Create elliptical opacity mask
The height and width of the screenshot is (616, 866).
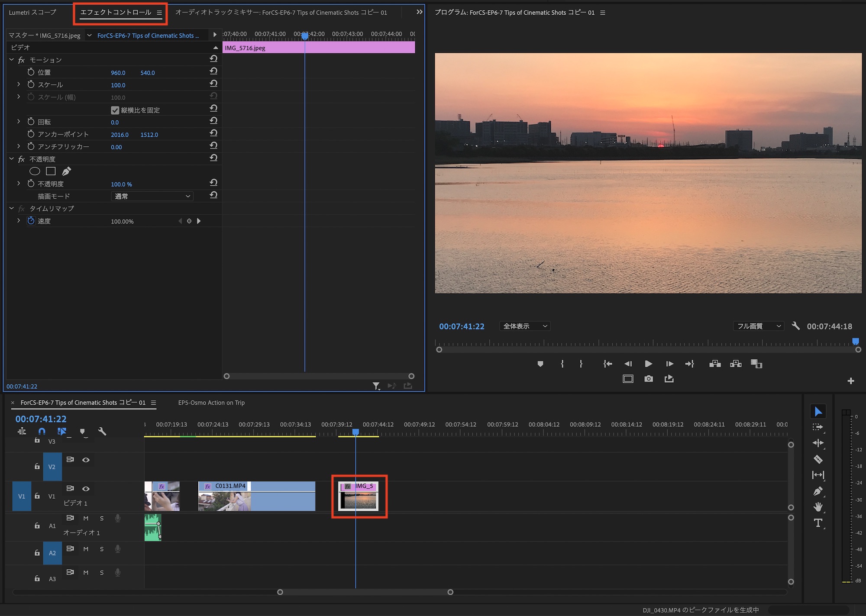[x=35, y=171]
